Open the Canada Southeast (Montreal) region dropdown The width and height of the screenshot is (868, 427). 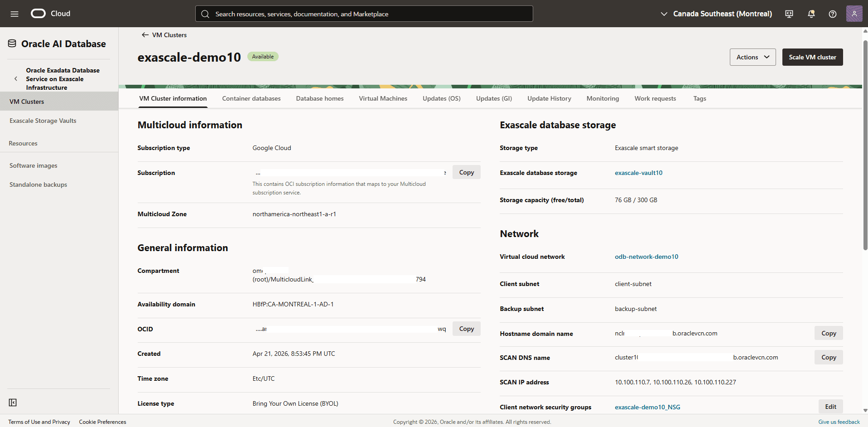point(716,14)
